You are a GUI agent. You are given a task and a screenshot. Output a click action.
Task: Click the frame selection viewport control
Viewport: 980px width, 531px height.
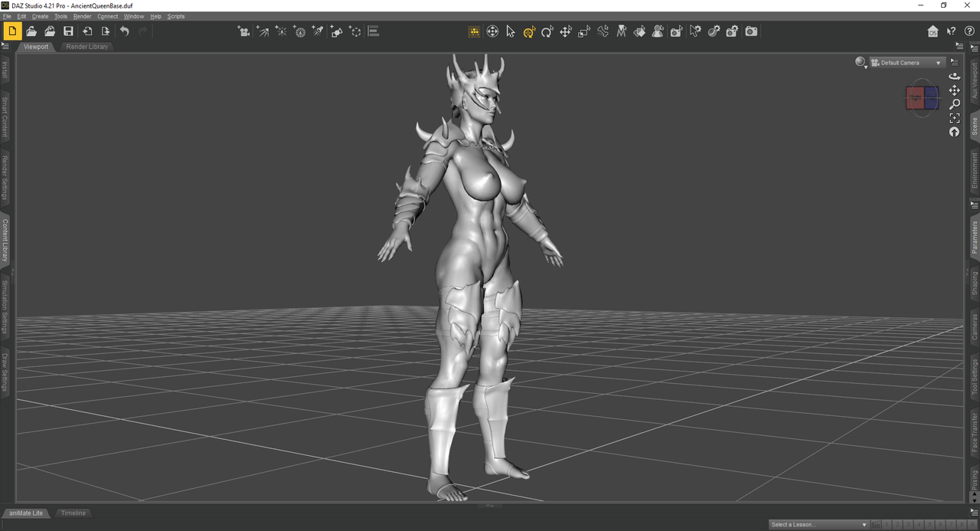pos(954,118)
